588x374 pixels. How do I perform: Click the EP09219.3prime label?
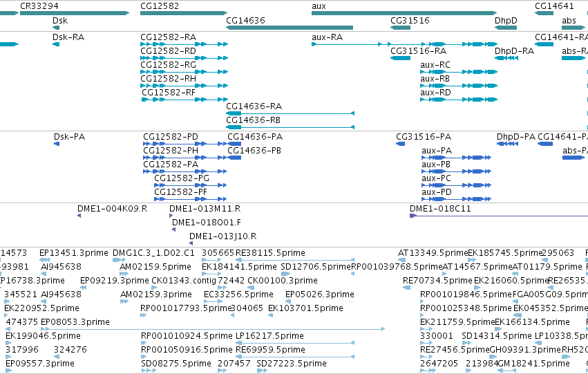pyautogui.click(x=115, y=281)
